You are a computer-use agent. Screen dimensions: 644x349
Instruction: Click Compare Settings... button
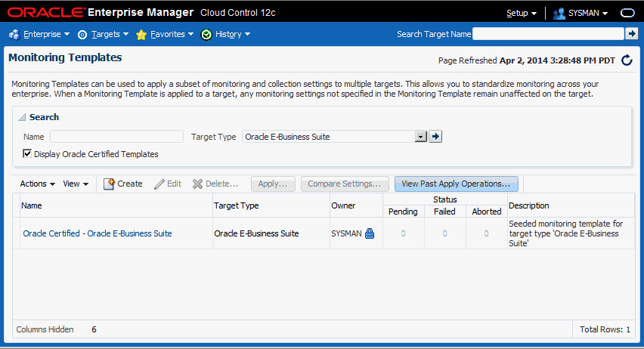(x=345, y=184)
